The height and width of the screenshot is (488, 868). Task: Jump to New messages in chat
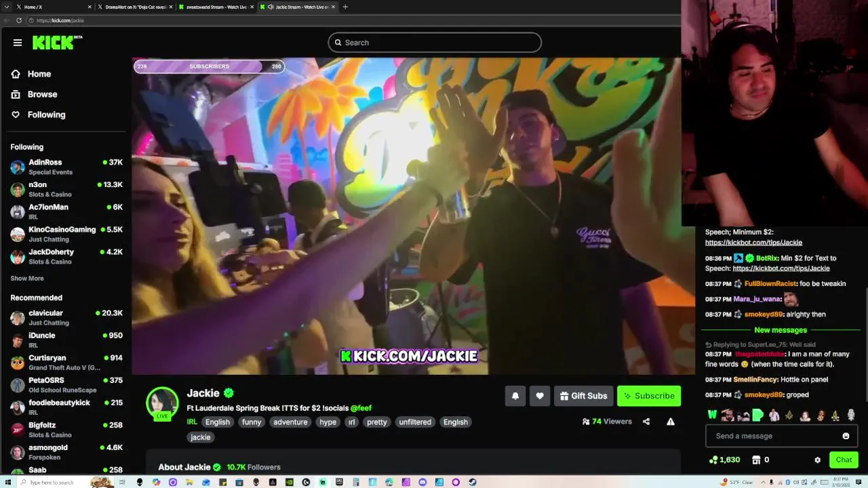tap(781, 330)
